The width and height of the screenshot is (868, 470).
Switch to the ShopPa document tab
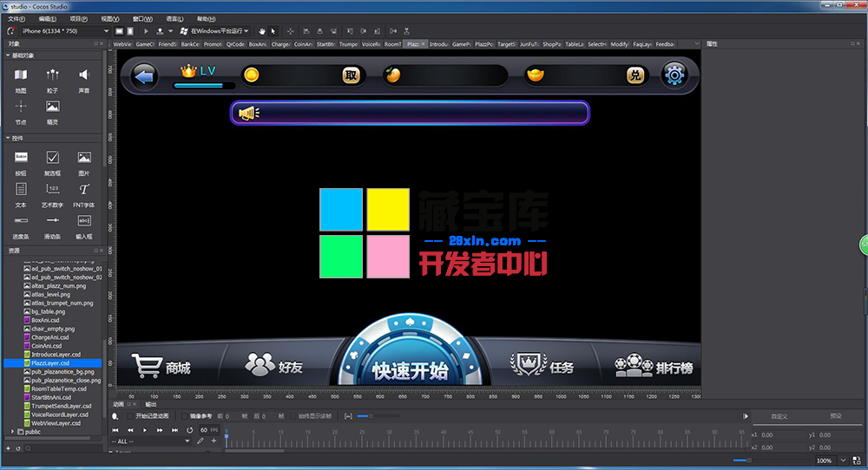551,44
